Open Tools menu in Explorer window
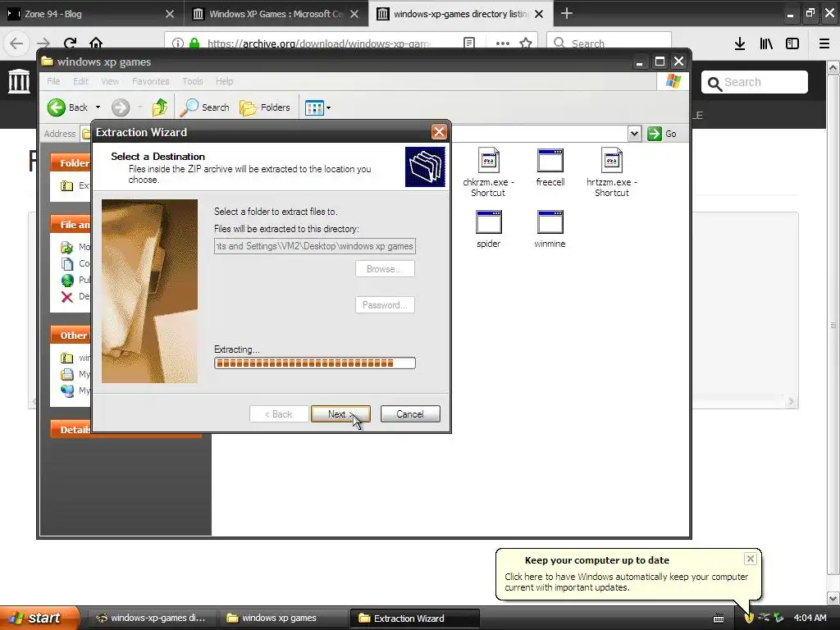Image resolution: width=840 pixels, height=630 pixels. pyautogui.click(x=192, y=81)
